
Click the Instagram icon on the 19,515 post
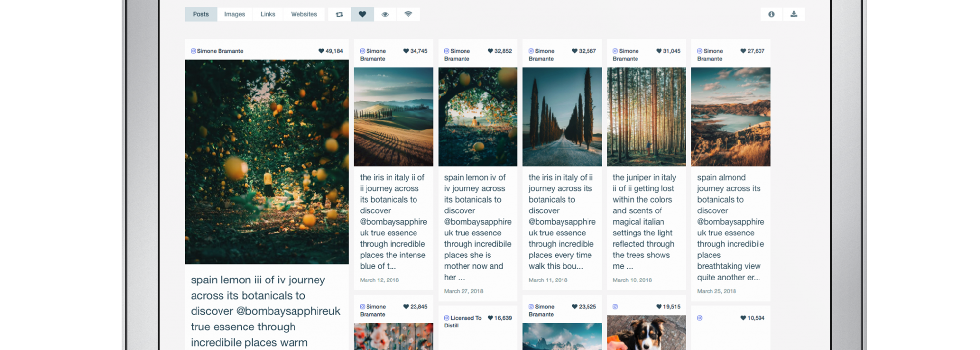pos(615,307)
